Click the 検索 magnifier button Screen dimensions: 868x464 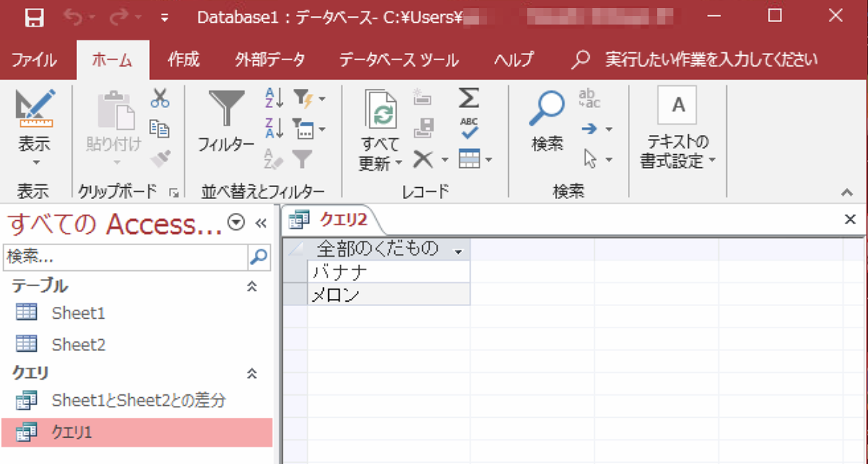[x=547, y=120]
